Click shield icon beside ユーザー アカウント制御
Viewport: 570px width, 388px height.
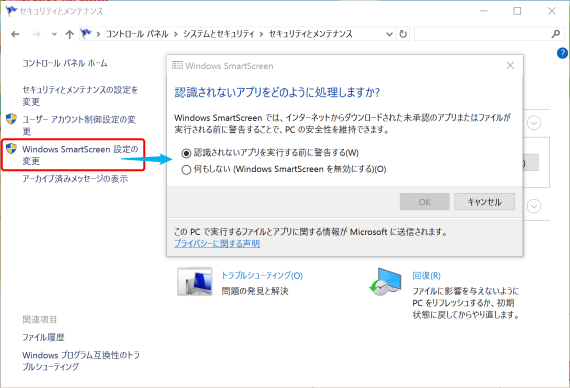tap(11, 119)
